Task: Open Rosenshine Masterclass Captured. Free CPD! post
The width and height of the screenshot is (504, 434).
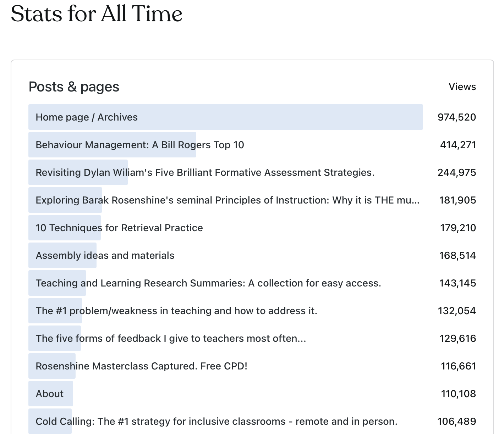Action: point(141,366)
